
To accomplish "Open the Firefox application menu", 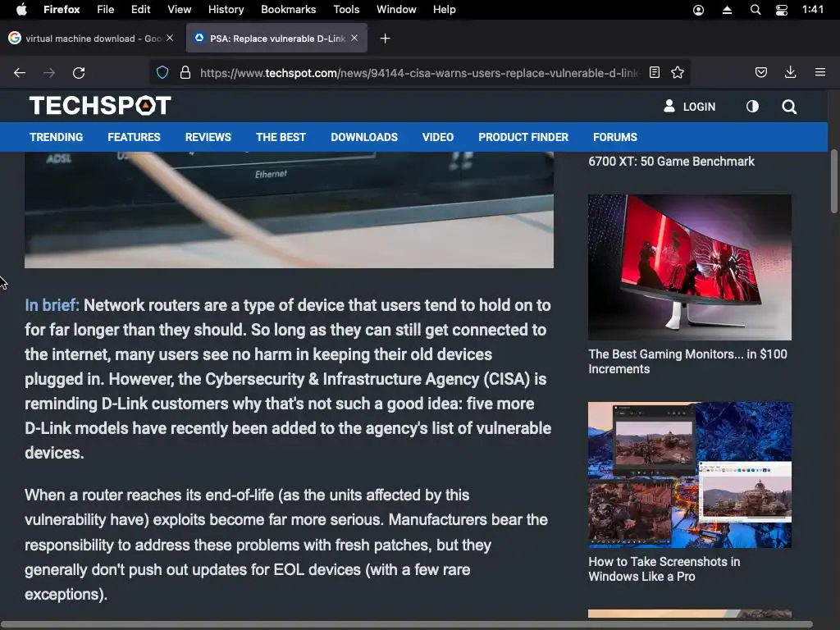I will coord(62,9).
